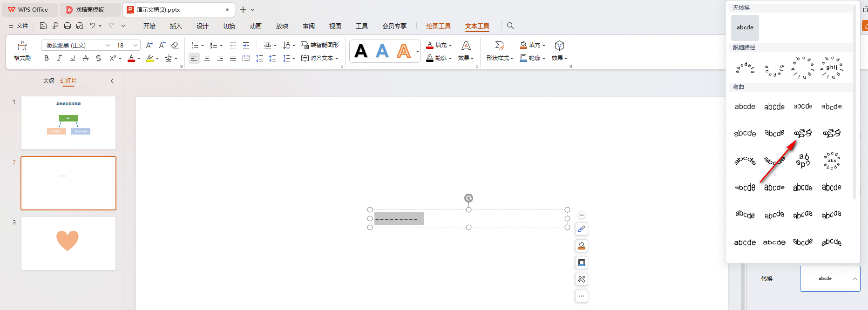Open the superscript X² dropdown arrow

120,59
